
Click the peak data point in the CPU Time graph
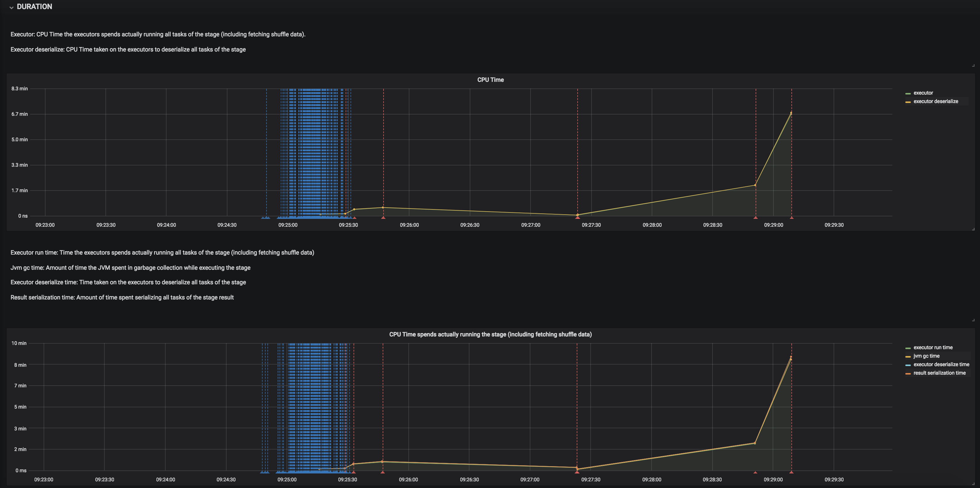791,113
